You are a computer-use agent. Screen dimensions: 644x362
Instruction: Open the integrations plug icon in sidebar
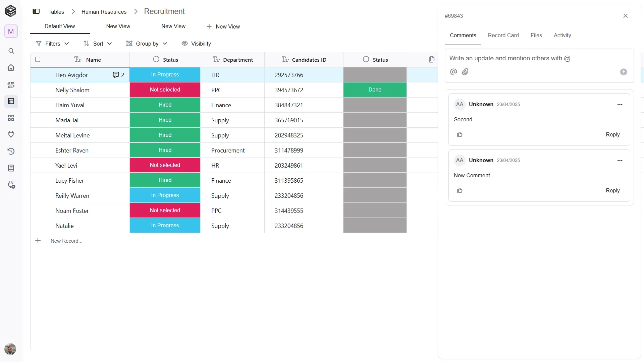11,134
